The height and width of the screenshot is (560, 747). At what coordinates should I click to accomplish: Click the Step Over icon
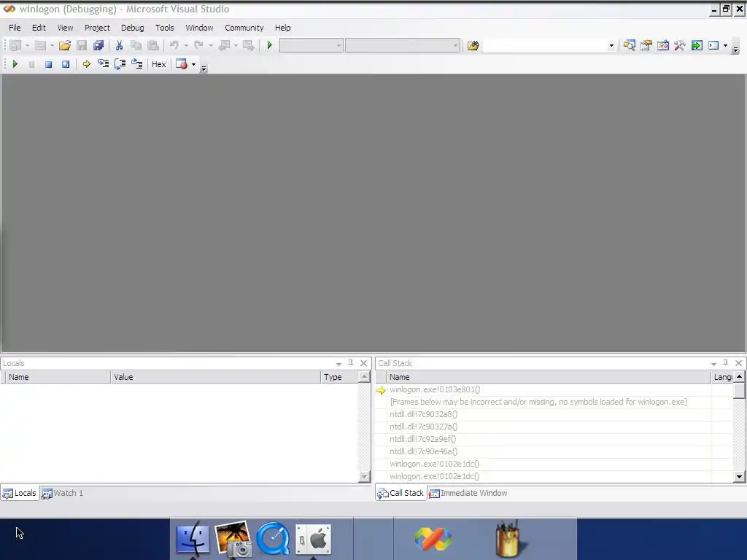[x=120, y=64]
